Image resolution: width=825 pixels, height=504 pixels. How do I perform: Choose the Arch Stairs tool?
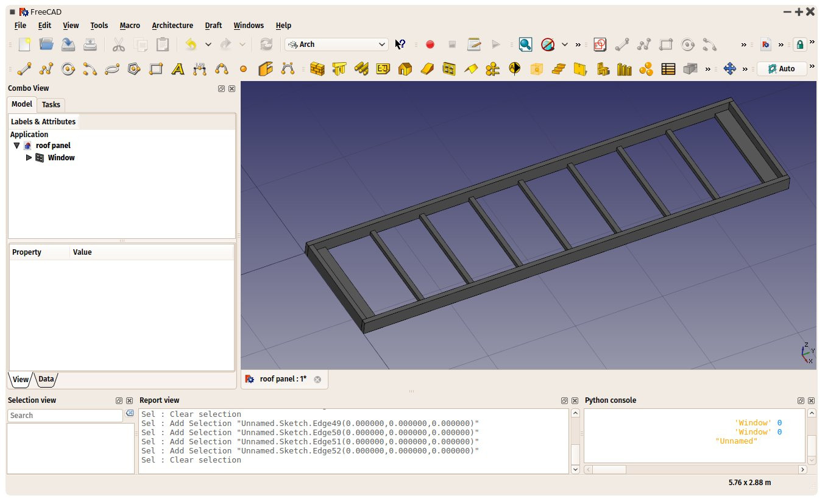point(558,69)
